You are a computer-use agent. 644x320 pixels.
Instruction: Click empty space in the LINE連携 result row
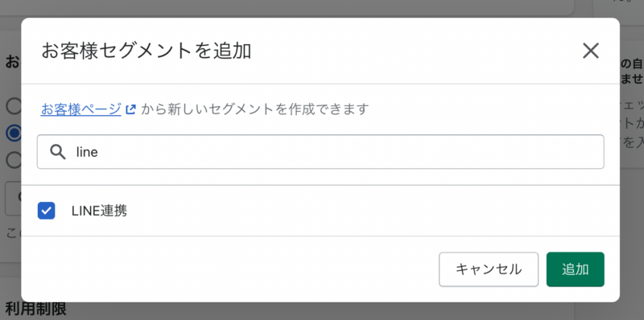(369, 211)
